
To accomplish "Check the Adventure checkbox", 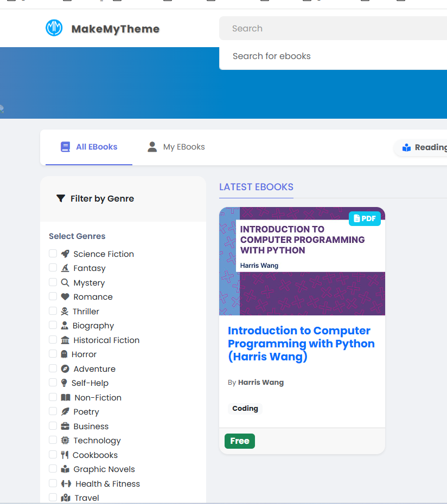I will (x=53, y=369).
